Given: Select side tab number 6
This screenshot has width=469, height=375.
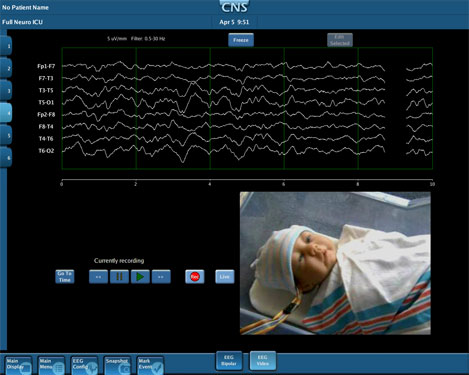Looking at the screenshot, I should [6, 158].
